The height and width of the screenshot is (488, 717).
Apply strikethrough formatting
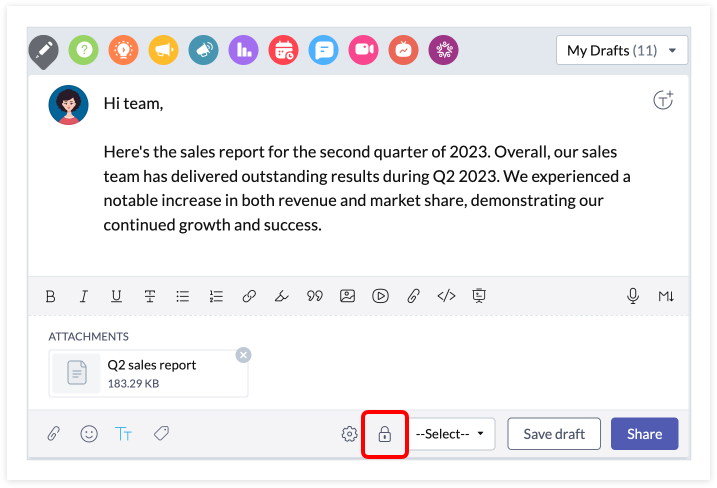(x=150, y=296)
